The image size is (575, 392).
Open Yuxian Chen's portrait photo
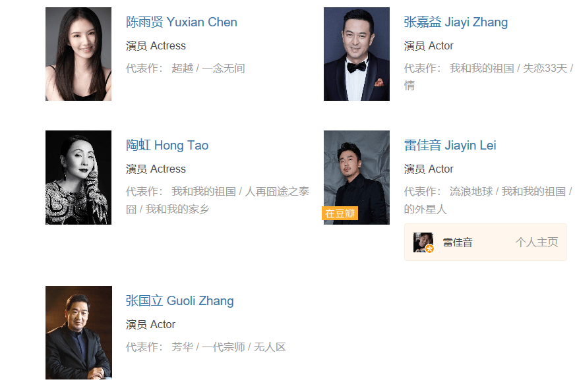tap(78, 54)
